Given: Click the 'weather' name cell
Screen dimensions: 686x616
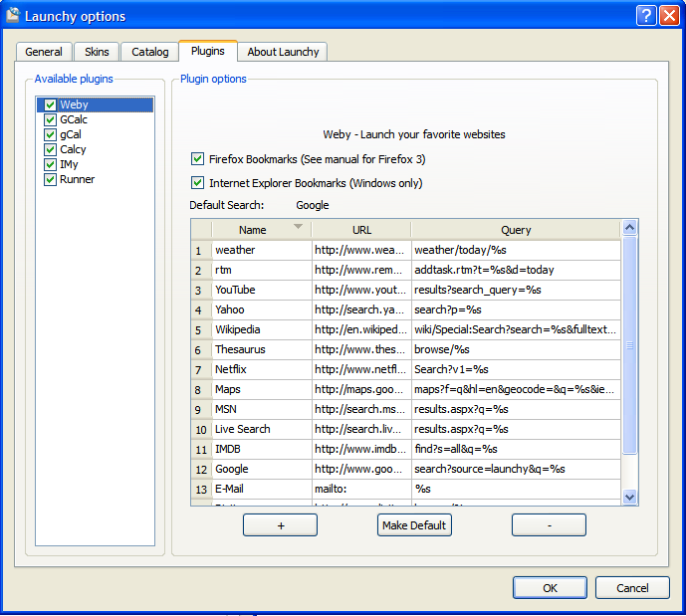Looking at the screenshot, I should (262, 250).
